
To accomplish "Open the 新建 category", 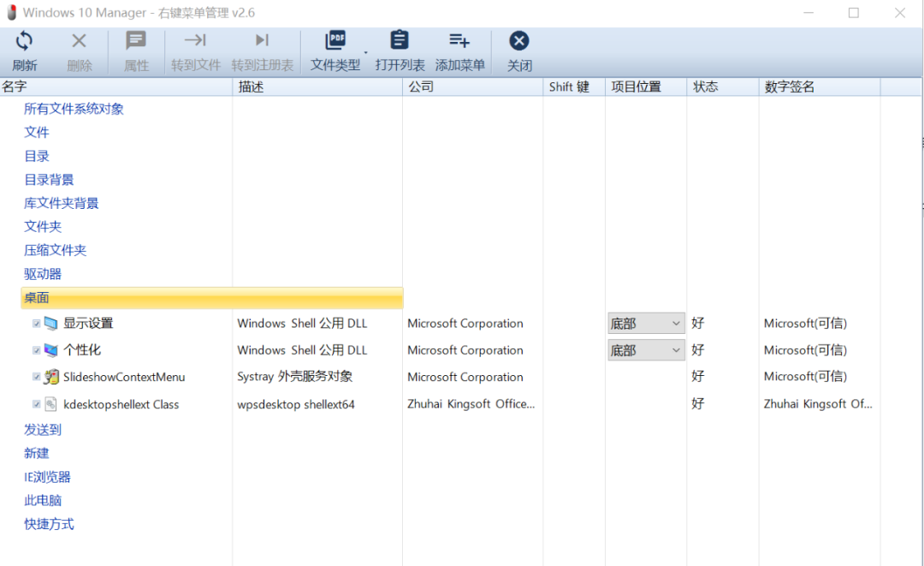I will click(37, 453).
